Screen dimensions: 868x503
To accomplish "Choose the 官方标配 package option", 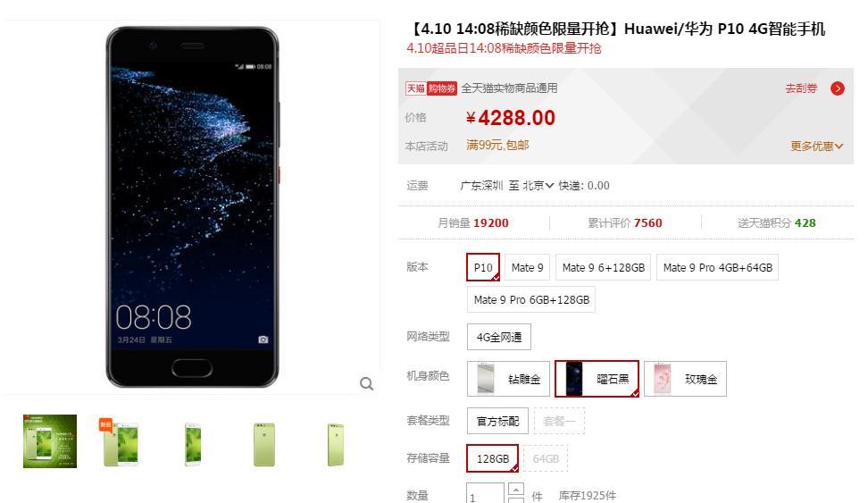I will coord(497,421).
